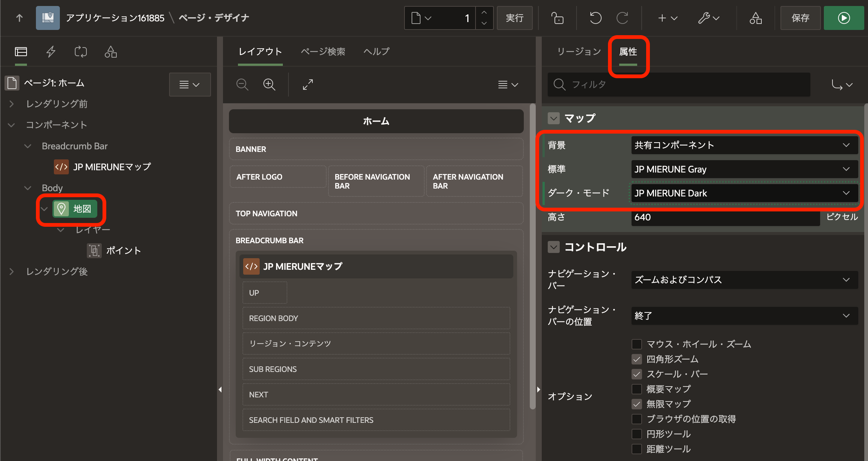Run the page with green play button
Viewport: 868px width, 461px height.
(x=844, y=18)
